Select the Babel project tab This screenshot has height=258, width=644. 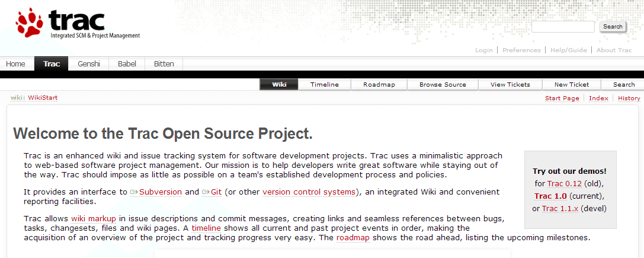127,64
